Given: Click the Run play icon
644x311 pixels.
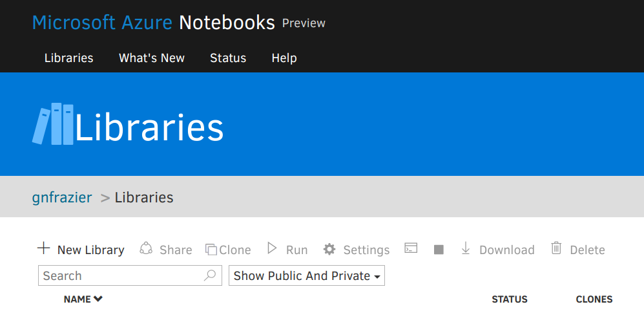Looking at the screenshot, I should click(x=271, y=248).
